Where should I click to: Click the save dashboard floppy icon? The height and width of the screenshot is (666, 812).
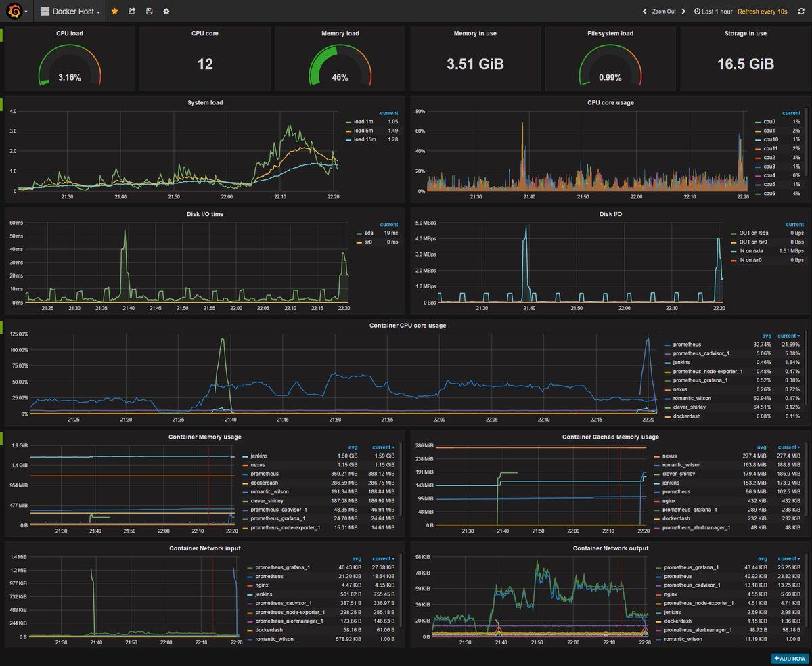149,12
